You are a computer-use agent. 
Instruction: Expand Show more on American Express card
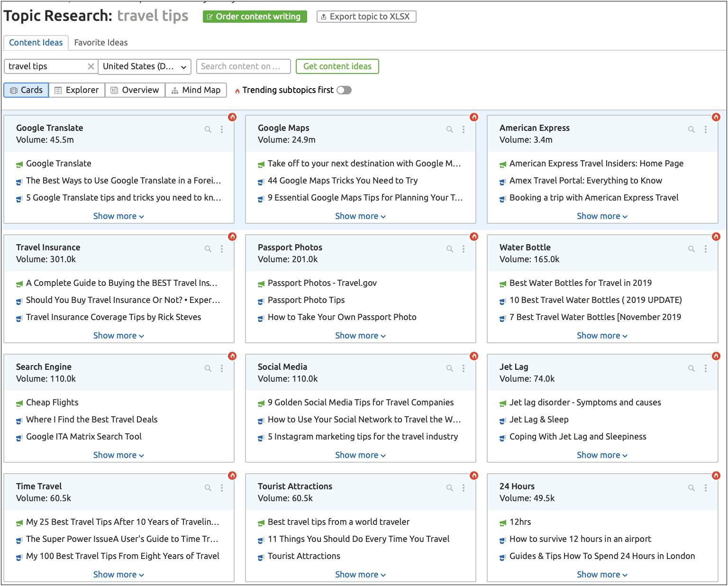602,216
